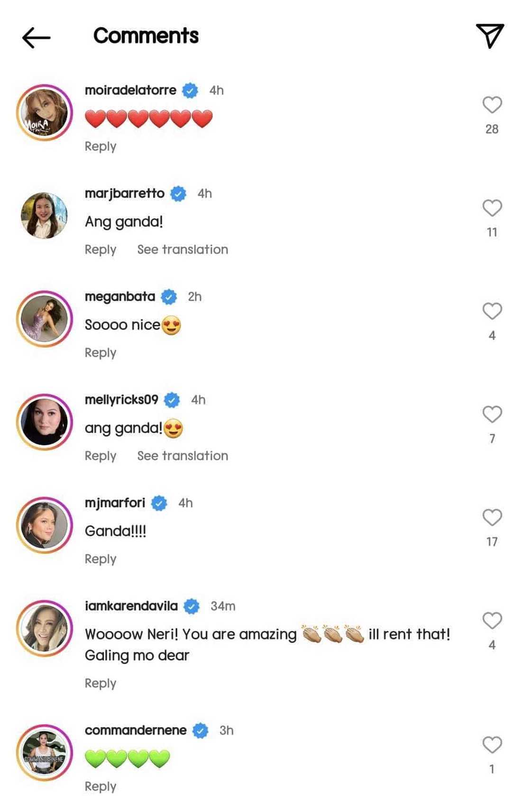This screenshot has width=531, height=812.
Task: Heart iamkarendavila's comment
Action: pyautogui.click(x=492, y=621)
